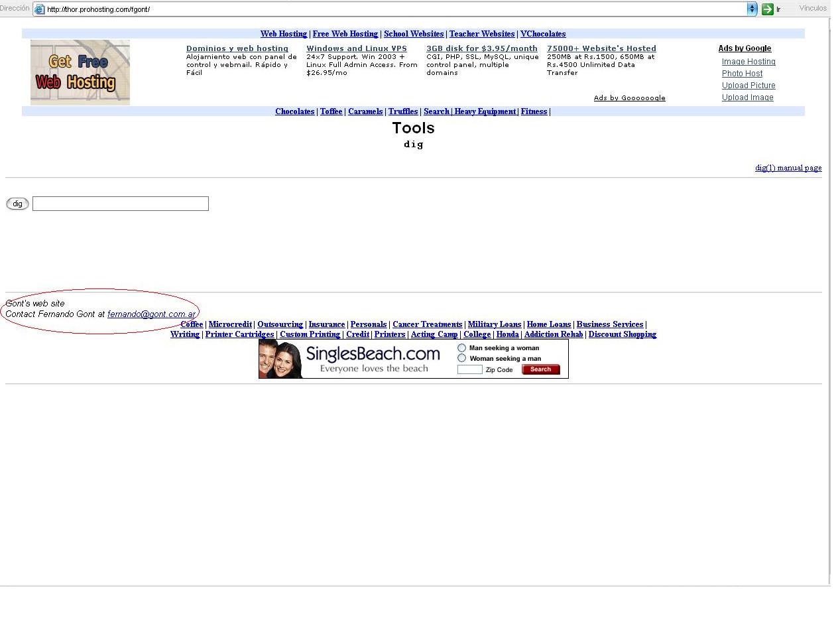Open the dig(1) manual page link
The image size is (836, 644).
pyautogui.click(x=788, y=168)
